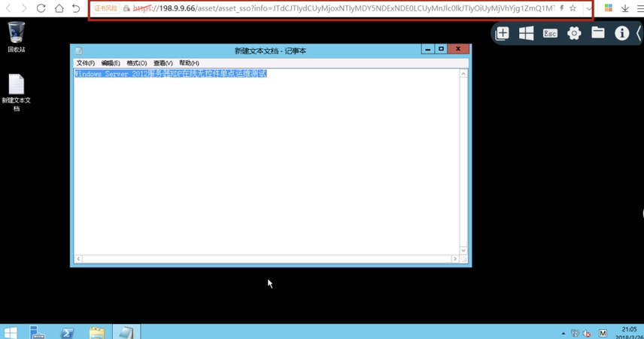
Task: Send Windows key from remote toolbar
Action: [526, 33]
